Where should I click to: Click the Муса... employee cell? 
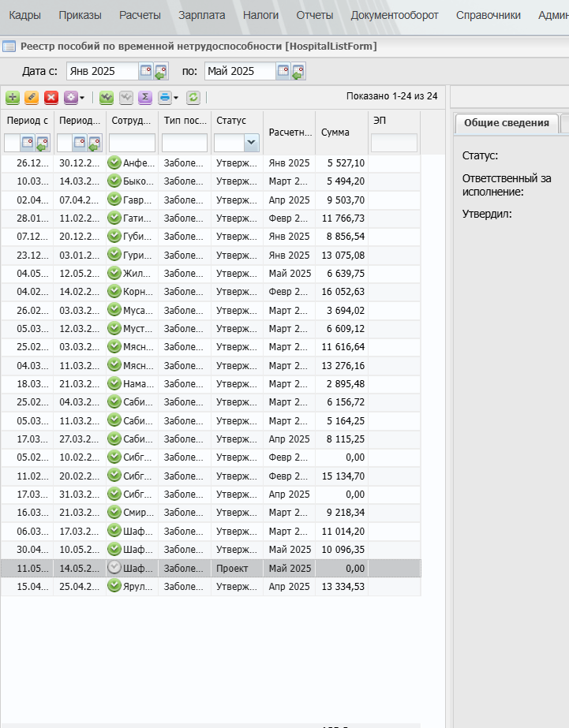pyautogui.click(x=132, y=310)
